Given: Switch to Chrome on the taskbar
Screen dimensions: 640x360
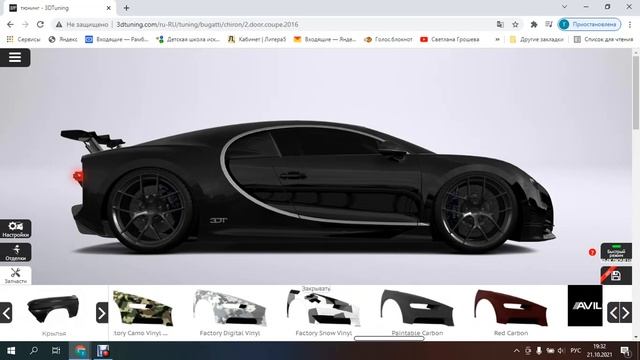Looking at the screenshot, I should (80, 351).
